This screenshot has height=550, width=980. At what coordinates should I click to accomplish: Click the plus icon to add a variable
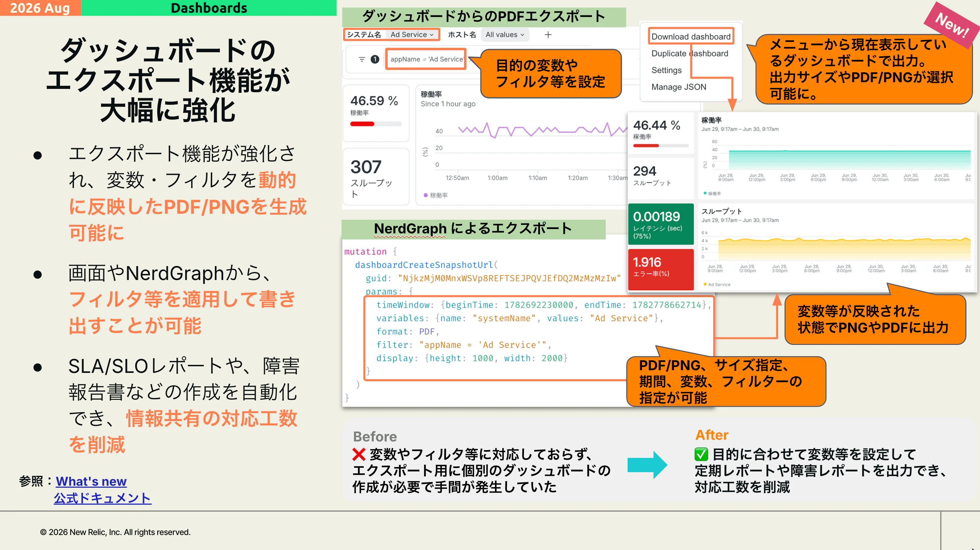548,35
